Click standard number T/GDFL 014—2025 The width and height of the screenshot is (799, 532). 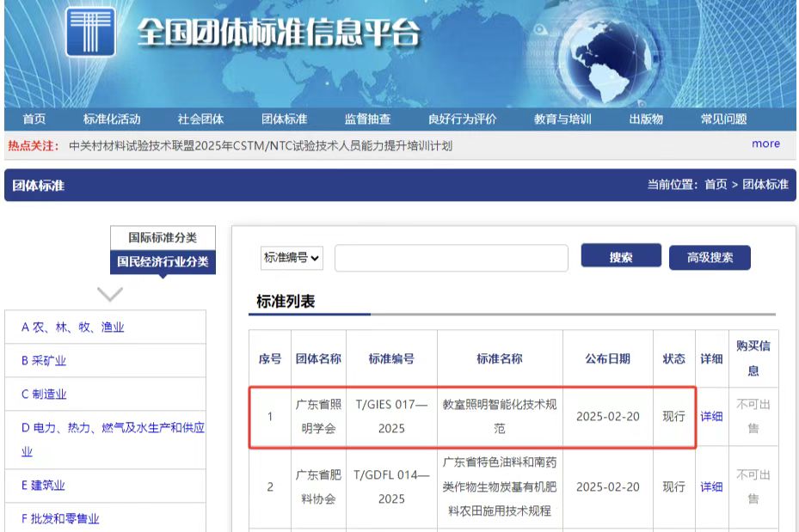[x=391, y=486]
